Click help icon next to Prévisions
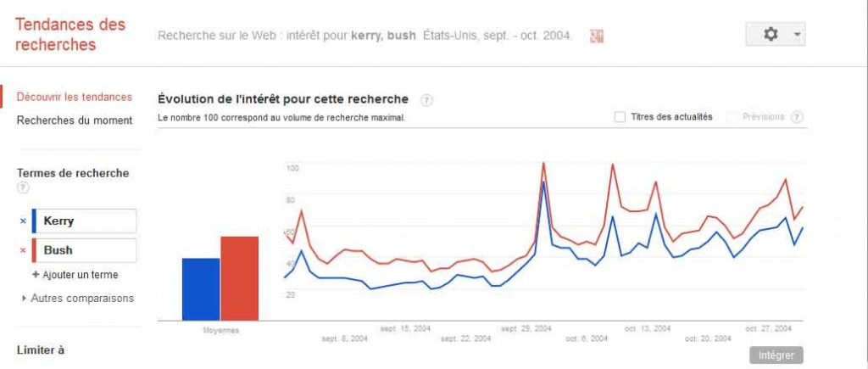868x369 pixels. pos(797,117)
